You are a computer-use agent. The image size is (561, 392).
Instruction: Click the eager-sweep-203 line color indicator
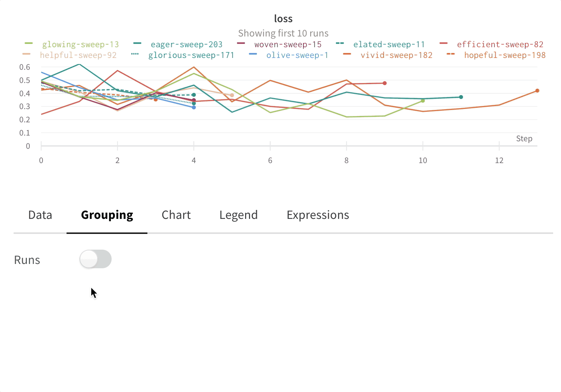point(138,44)
